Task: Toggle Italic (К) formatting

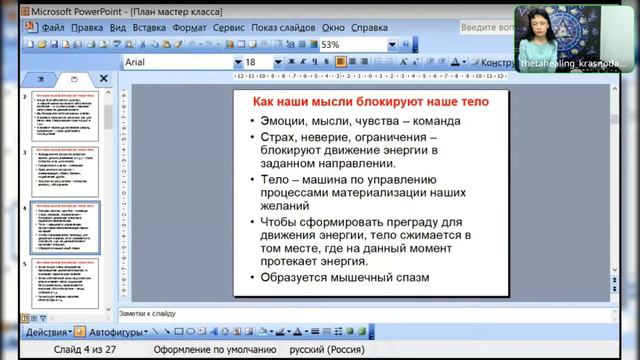Action: [x=303, y=62]
